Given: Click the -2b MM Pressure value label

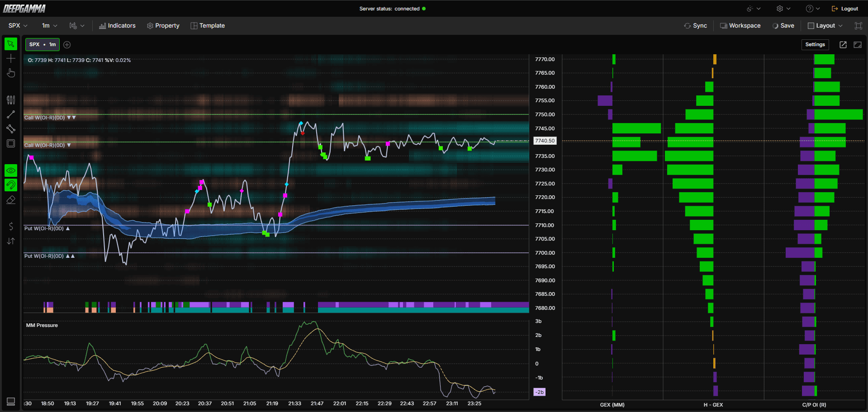Looking at the screenshot, I should (540, 392).
